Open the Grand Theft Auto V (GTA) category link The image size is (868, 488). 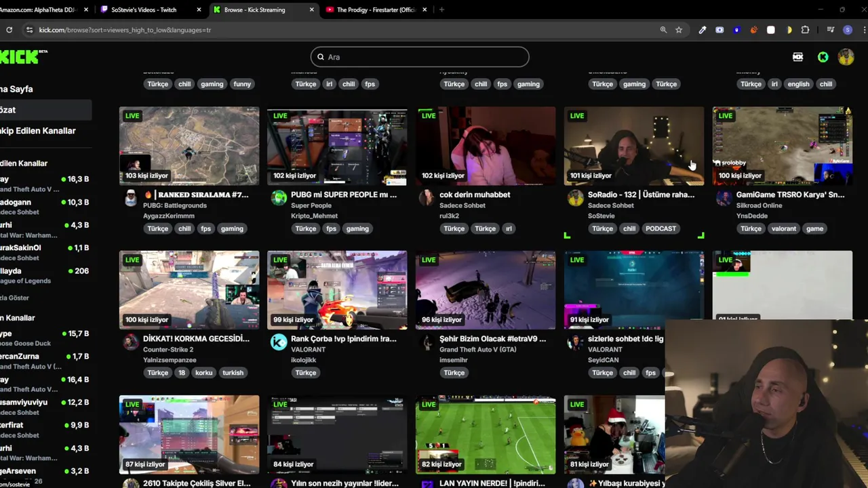[477, 350]
